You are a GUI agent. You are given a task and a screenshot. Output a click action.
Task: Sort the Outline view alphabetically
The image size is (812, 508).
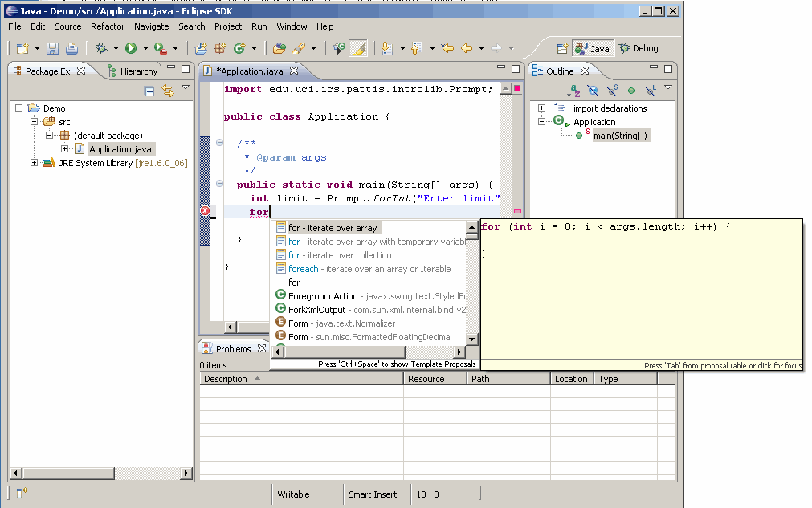[572, 90]
